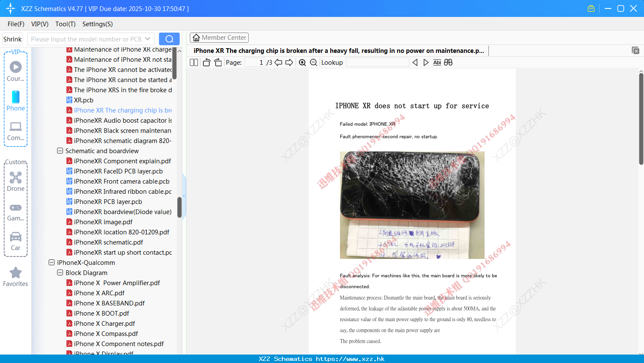Find next lookup match
Screen dimensions: 644x363
click(x=426, y=63)
